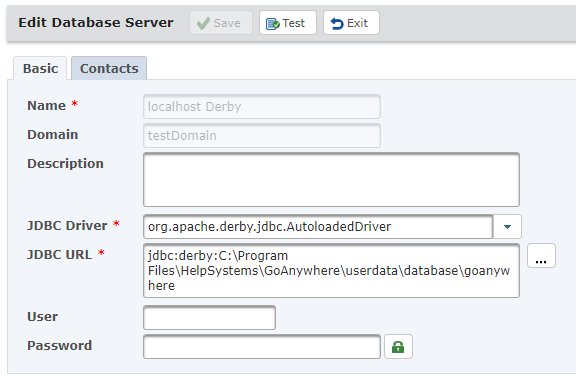This screenshot has height=383, width=576.
Task: Click the Password input field
Action: pos(262,346)
